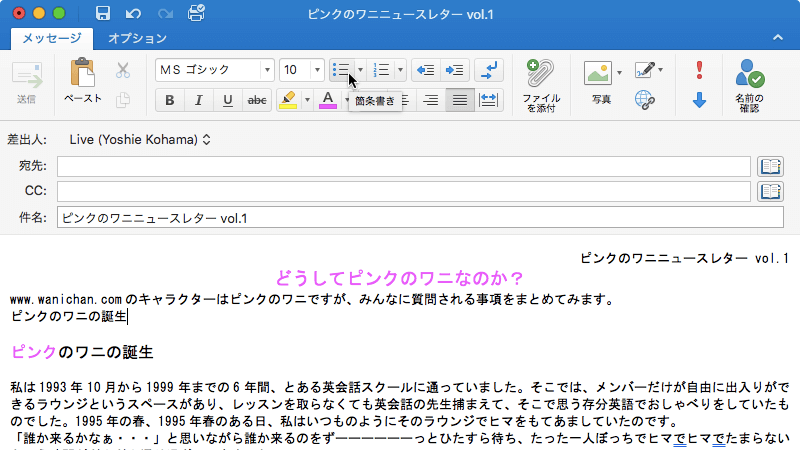This screenshot has height=450, width=800.
Task: Collapse the ribbon with chevron
Action: [x=778, y=37]
